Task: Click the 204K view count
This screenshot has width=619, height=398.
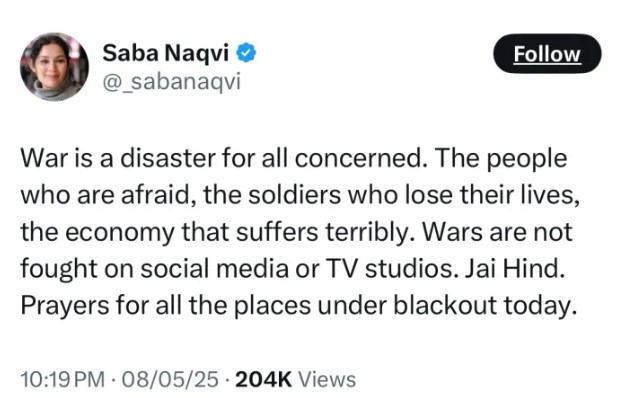Action: 263,380
